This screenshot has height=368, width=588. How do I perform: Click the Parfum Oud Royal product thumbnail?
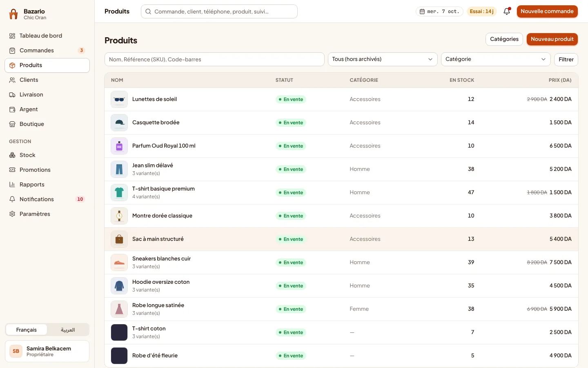[119, 146]
